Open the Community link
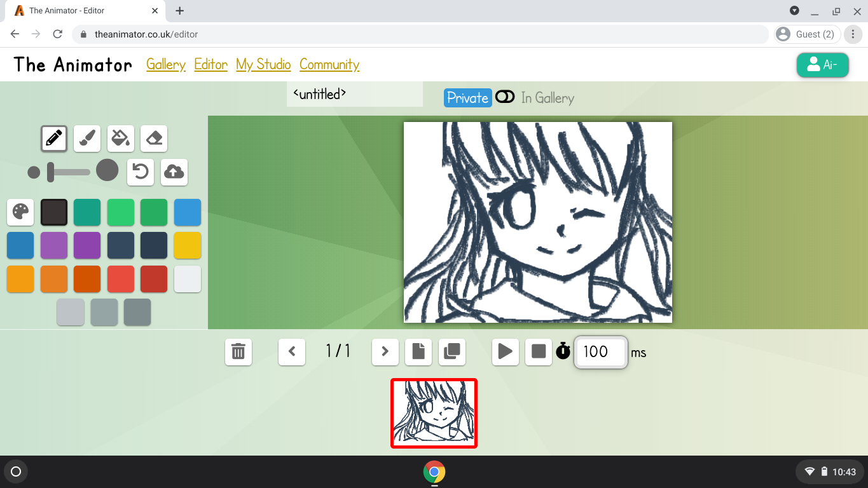 329,65
